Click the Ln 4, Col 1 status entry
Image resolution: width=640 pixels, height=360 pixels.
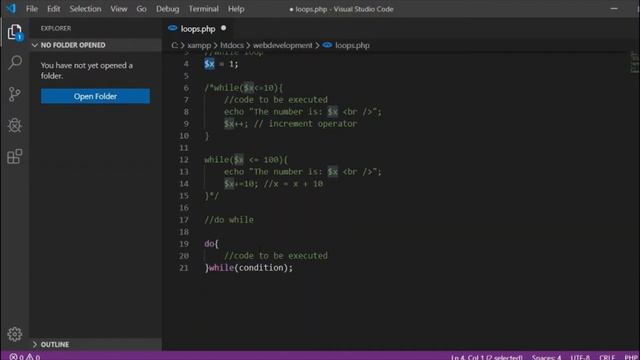pos(487,357)
